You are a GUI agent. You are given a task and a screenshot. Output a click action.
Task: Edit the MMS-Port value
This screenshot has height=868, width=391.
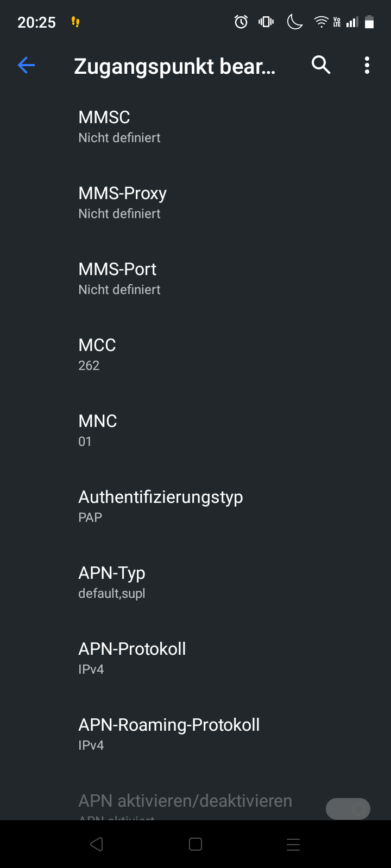119,278
